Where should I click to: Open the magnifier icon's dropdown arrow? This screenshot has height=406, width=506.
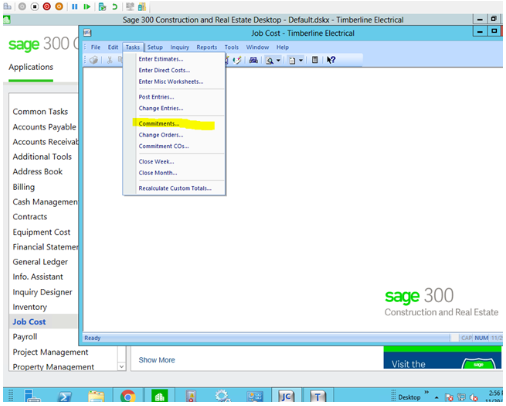pos(278,60)
